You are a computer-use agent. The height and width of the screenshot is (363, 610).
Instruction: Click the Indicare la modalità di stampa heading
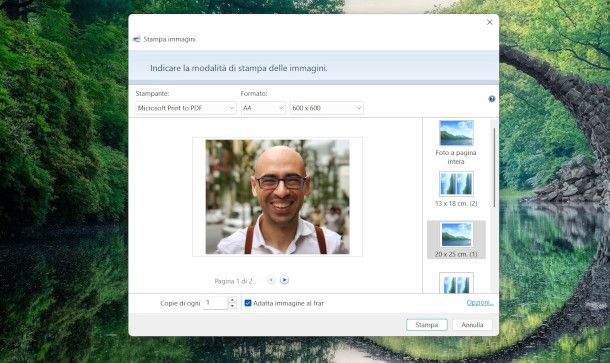coord(238,68)
